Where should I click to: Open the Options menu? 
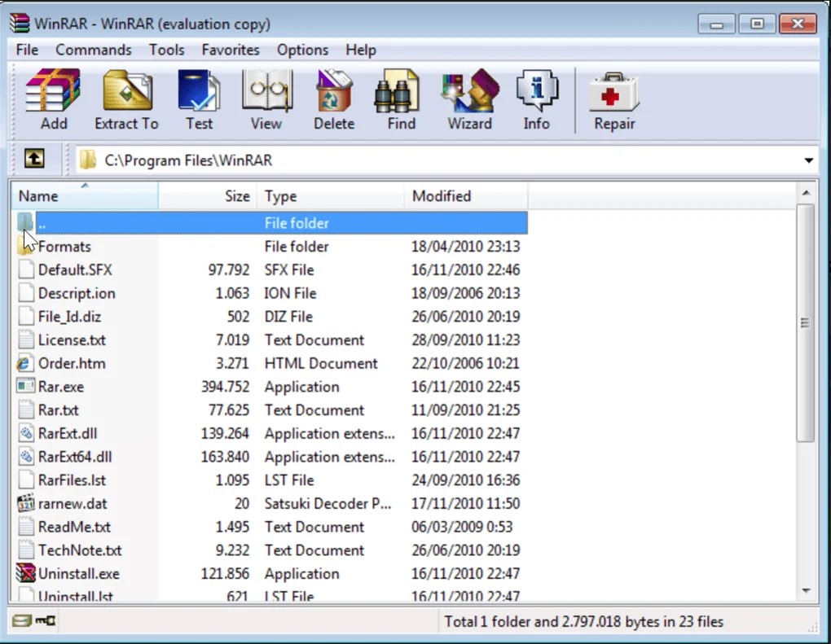[x=302, y=50]
